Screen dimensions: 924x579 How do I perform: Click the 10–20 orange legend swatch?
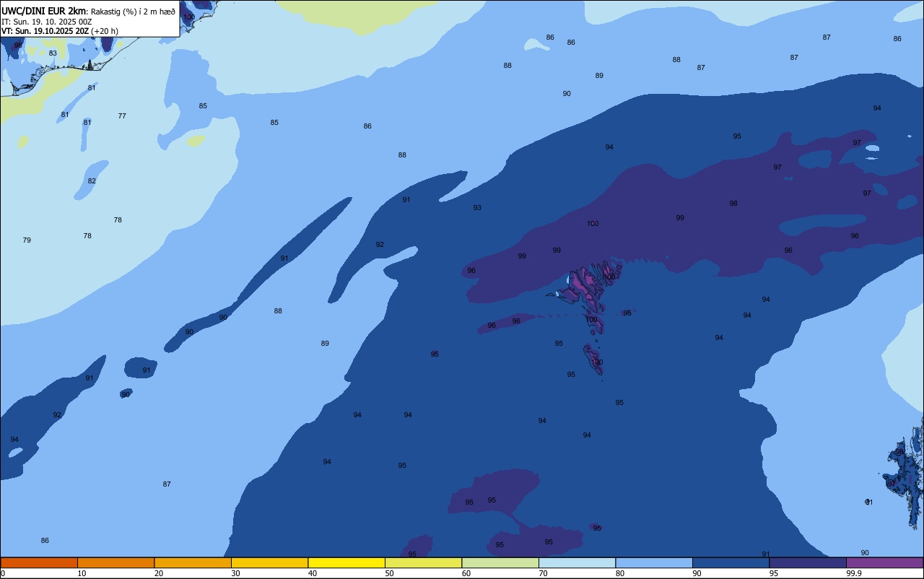tap(115, 562)
